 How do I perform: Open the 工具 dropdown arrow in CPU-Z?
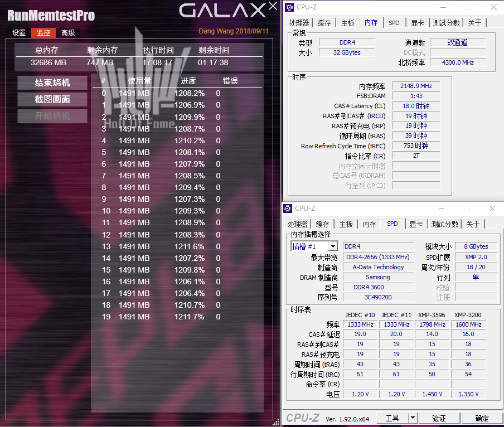pos(413,418)
